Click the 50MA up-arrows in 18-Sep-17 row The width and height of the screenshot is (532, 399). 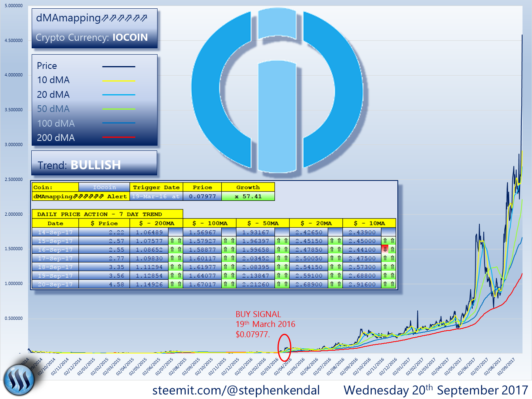[282, 267]
